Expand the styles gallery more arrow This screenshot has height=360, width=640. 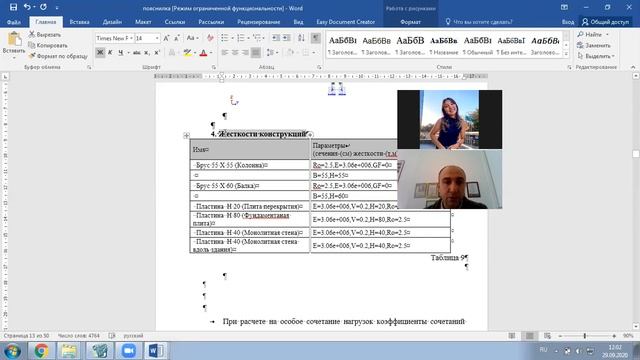(566, 54)
